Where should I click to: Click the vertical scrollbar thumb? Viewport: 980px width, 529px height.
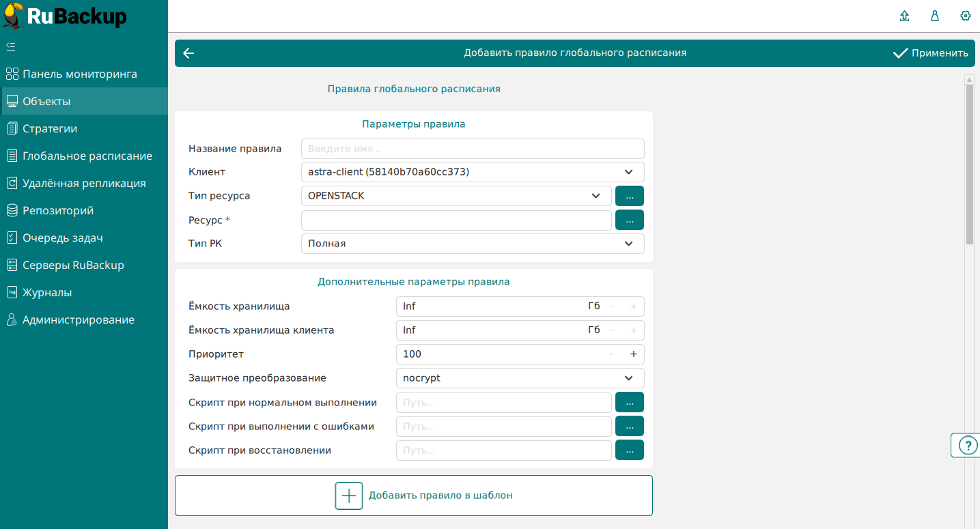point(969,164)
